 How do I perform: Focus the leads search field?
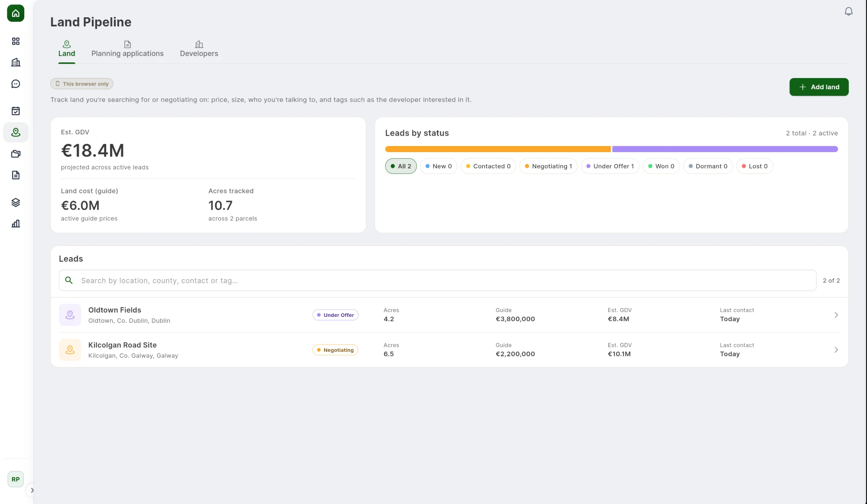click(x=438, y=281)
